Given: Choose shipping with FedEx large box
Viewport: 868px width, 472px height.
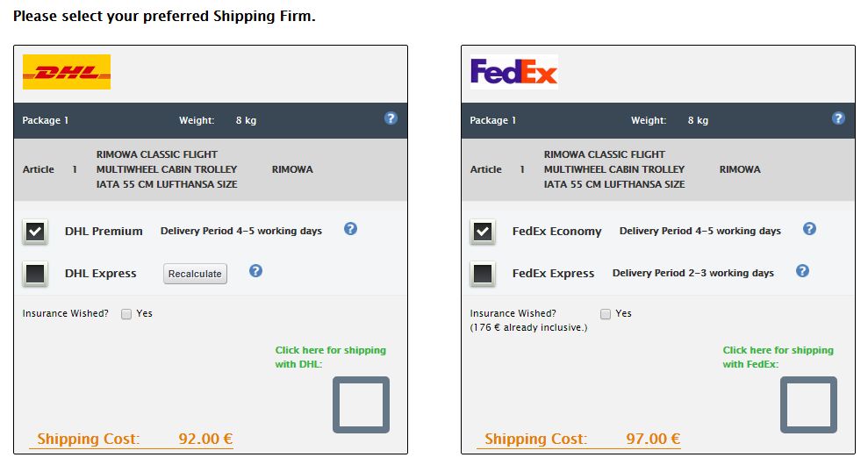Looking at the screenshot, I should click(x=809, y=405).
